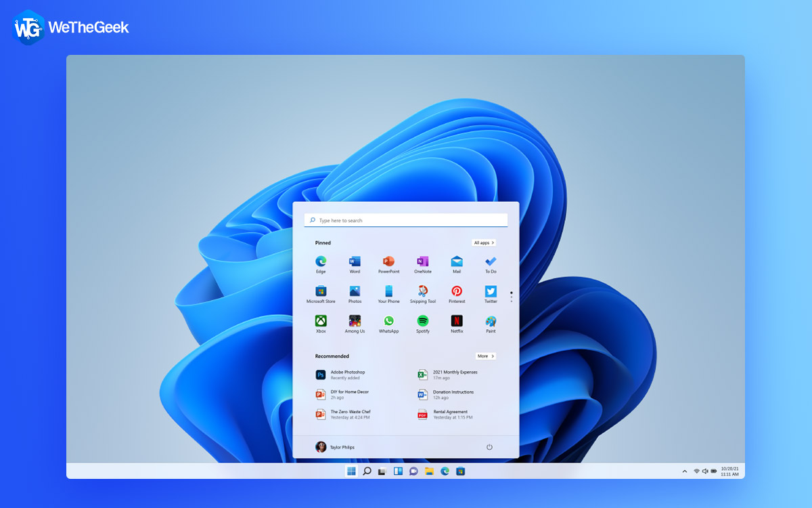Open Task View on the taskbar

tap(382, 471)
